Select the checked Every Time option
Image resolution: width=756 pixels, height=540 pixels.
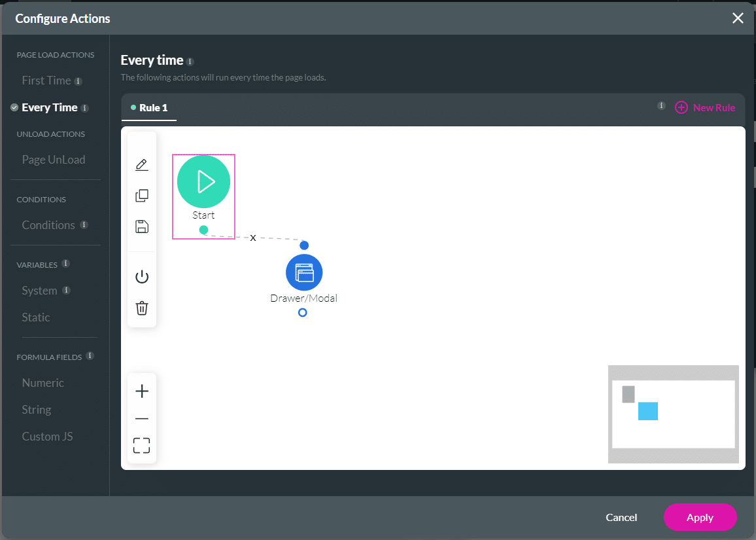click(49, 107)
